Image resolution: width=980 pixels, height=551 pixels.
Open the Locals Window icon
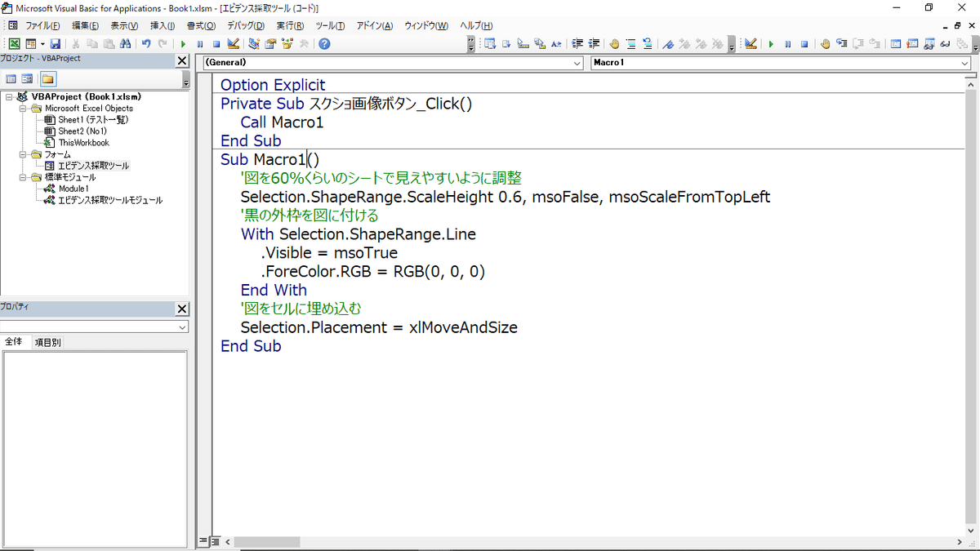click(x=894, y=44)
